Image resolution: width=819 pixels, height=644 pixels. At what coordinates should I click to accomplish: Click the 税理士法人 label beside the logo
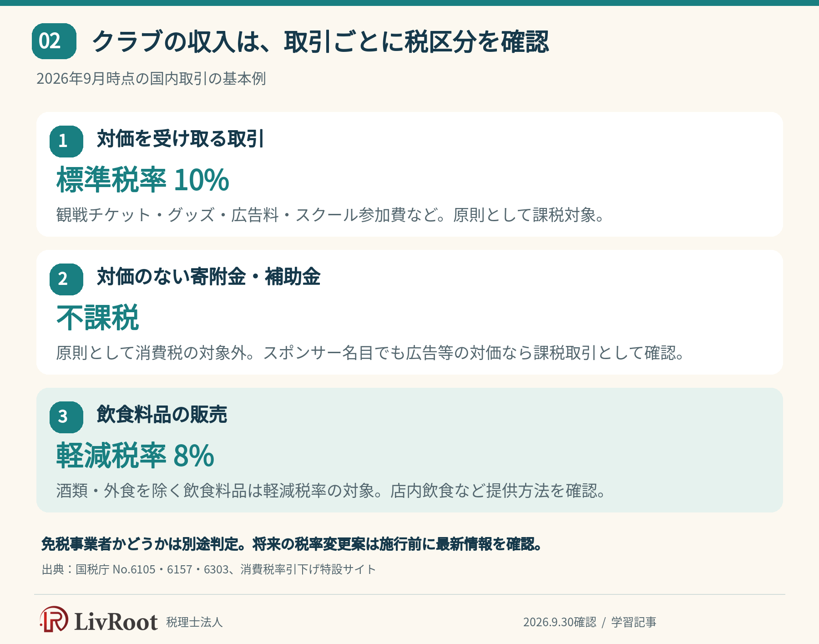coord(194,622)
